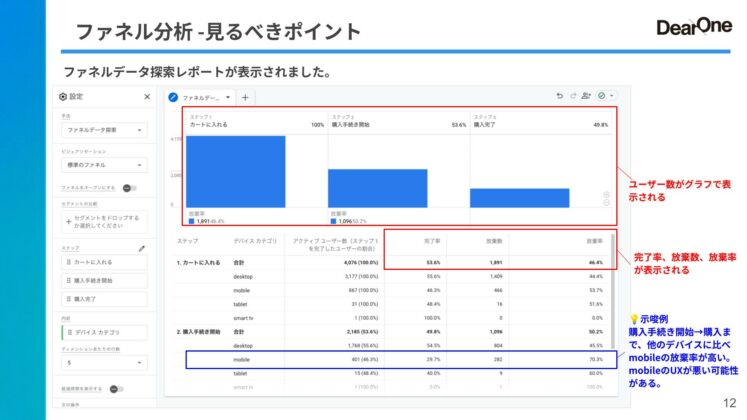Click blue abandonment legend square beside 1,096
747x420 pixels.
click(333, 221)
